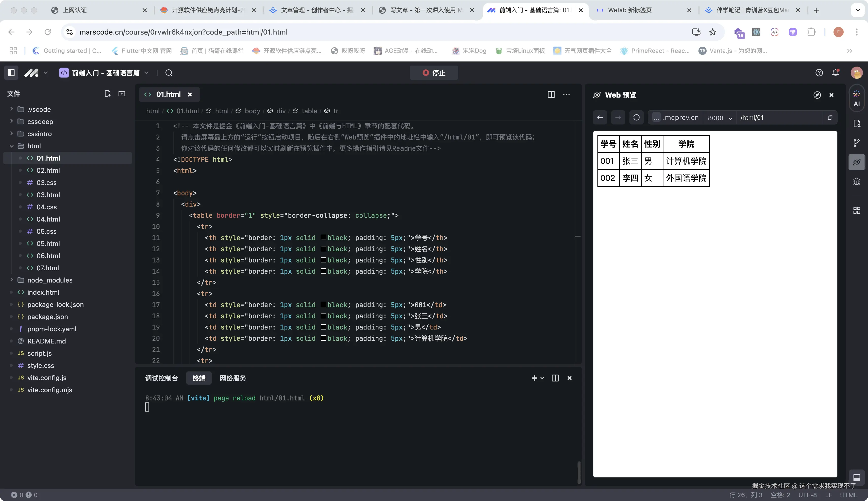Split the editor with the layout icon
868x501 pixels.
pyautogui.click(x=551, y=94)
